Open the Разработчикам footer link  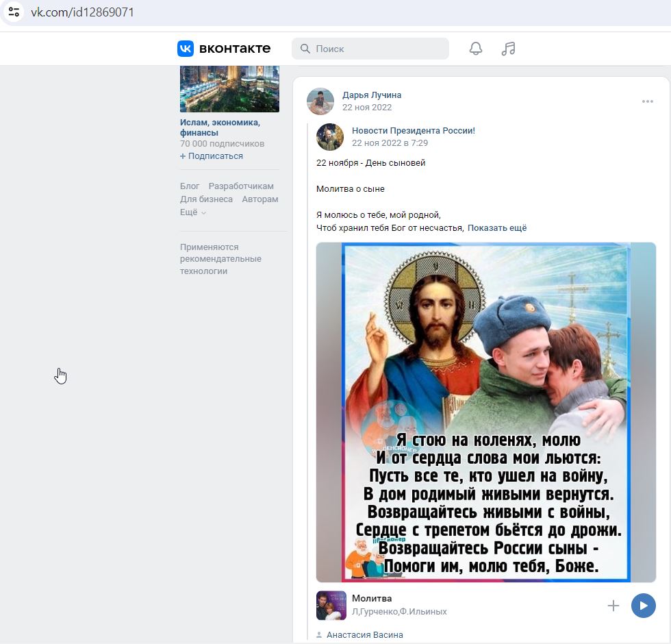(241, 186)
